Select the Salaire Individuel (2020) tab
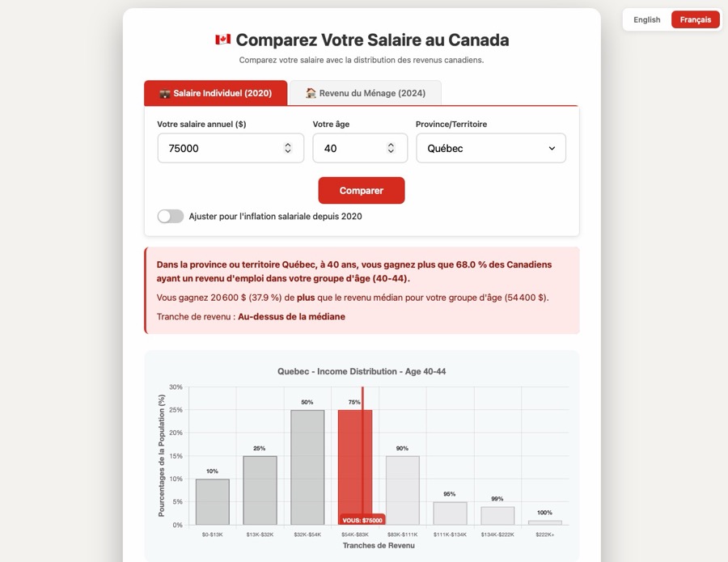The image size is (728, 562). click(x=215, y=93)
